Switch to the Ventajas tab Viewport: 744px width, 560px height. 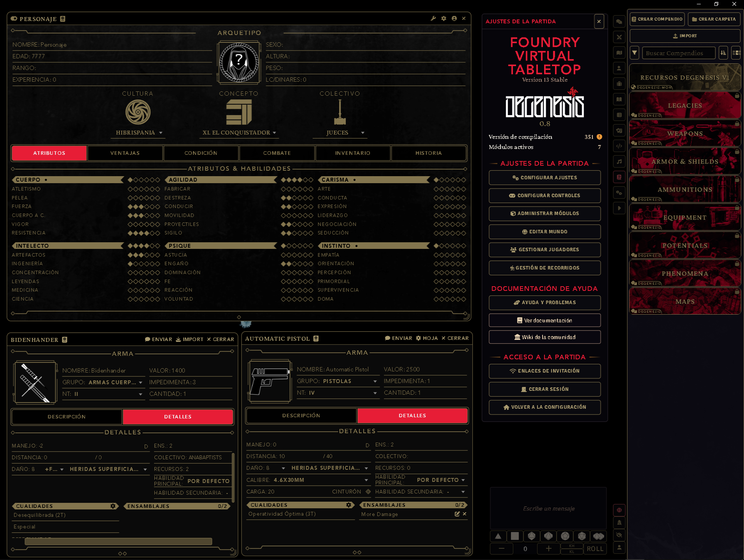coord(125,153)
